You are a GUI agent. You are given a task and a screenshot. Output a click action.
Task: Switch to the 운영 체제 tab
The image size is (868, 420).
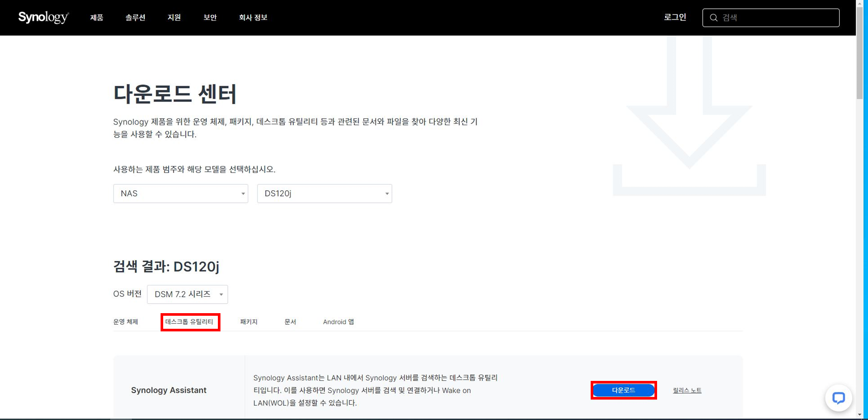point(125,322)
